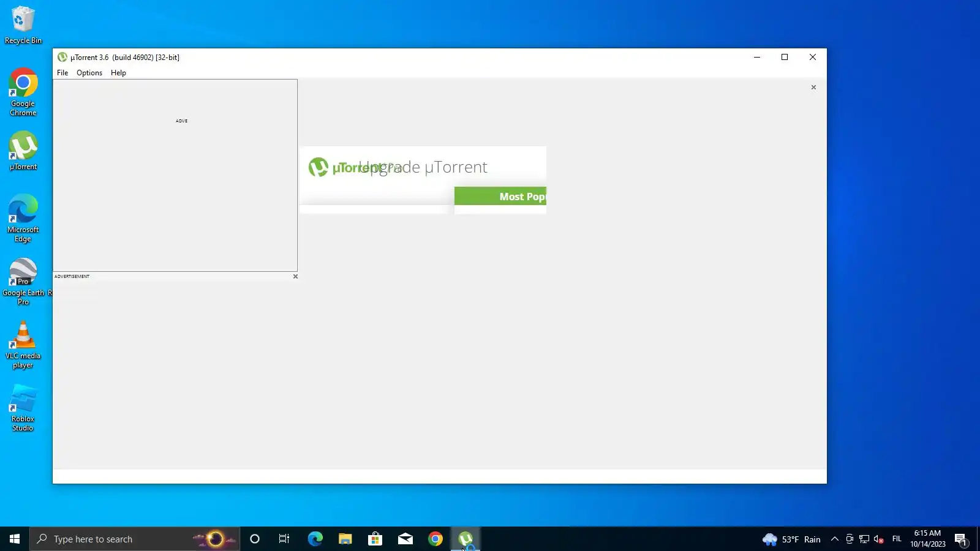Click the FIL language indicator
This screenshot has height=551, width=980.
click(x=897, y=539)
